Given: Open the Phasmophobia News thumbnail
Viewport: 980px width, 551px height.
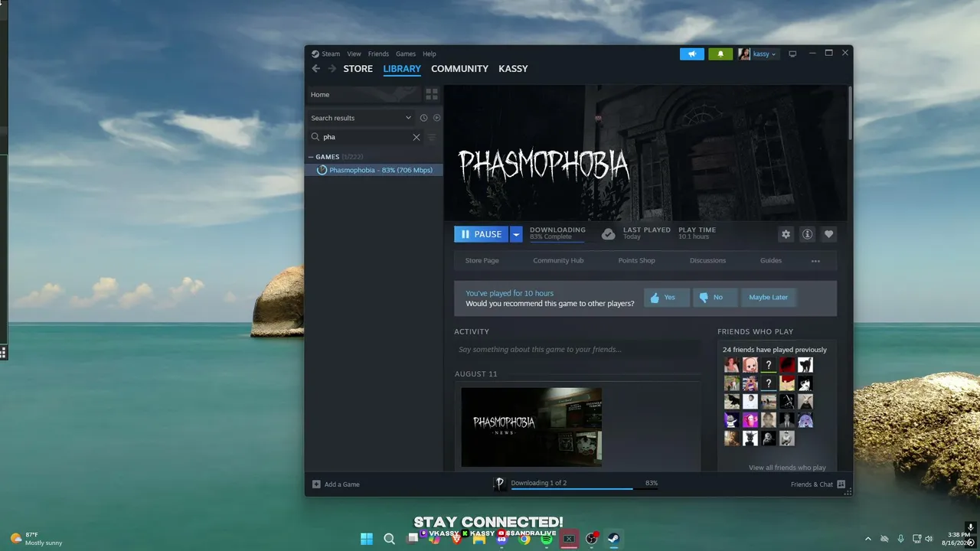Looking at the screenshot, I should [x=531, y=427].
